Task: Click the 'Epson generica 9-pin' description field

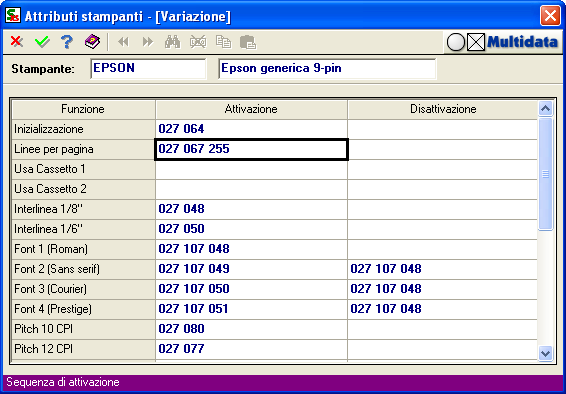Action: 327,69
